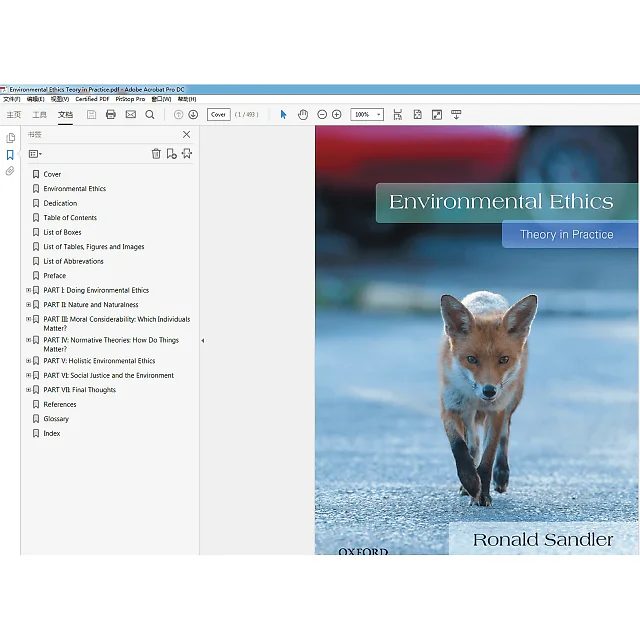Viewport: 640px width, 640px height.
Task: Open the 文件(F) menu
Action: (11, 99)
